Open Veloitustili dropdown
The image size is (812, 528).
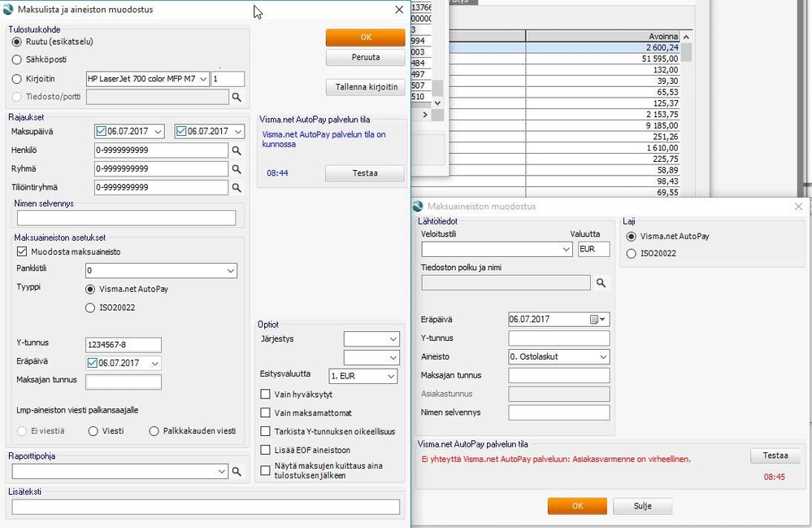point(566,249)
